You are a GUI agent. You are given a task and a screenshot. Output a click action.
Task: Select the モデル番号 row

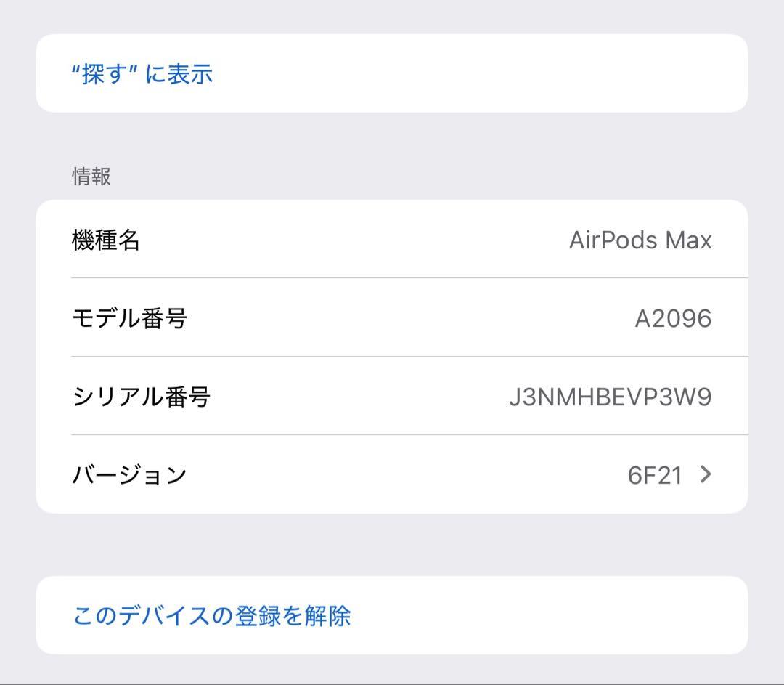click(x=392, y=317)
